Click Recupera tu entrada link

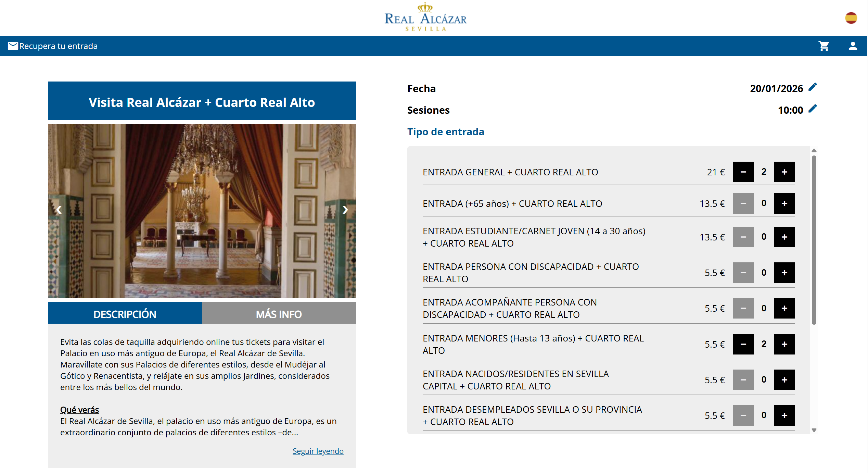click(x=58, y=46)
